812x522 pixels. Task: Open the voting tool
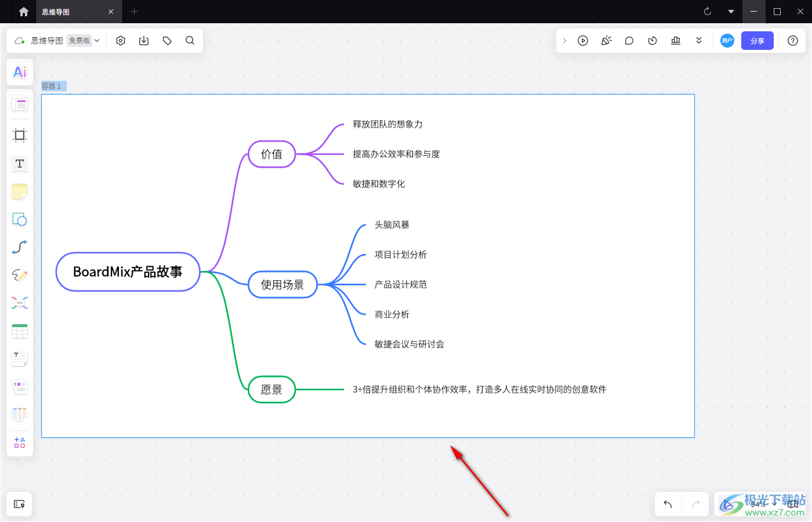(676, 41)
